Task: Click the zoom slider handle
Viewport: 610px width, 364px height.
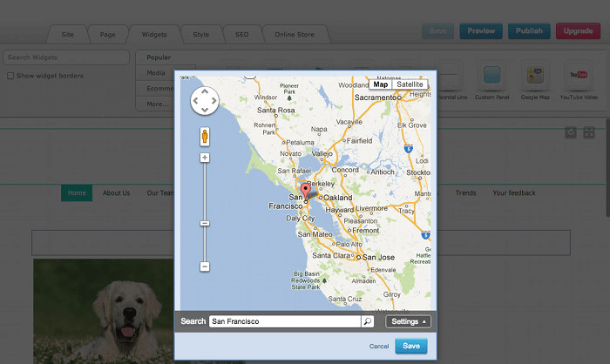Action: (x=205, y=223)
